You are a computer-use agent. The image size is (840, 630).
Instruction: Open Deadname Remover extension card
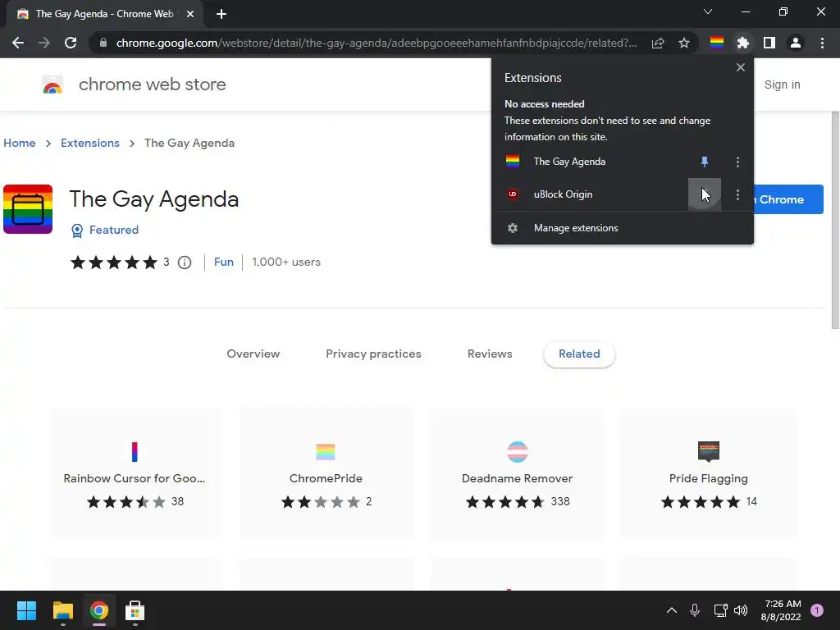pyautogui.click(x=517, y=472)
